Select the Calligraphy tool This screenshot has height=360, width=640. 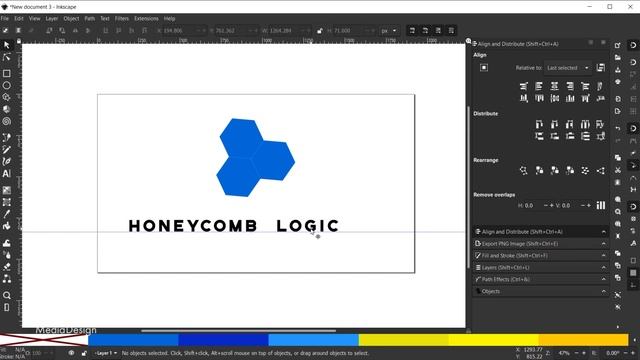click(7, 162)
